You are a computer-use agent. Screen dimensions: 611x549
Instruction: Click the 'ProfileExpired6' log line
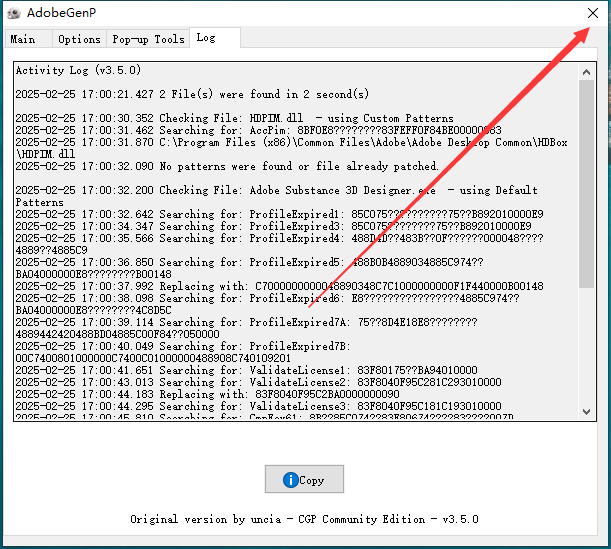tap(267, 304)
